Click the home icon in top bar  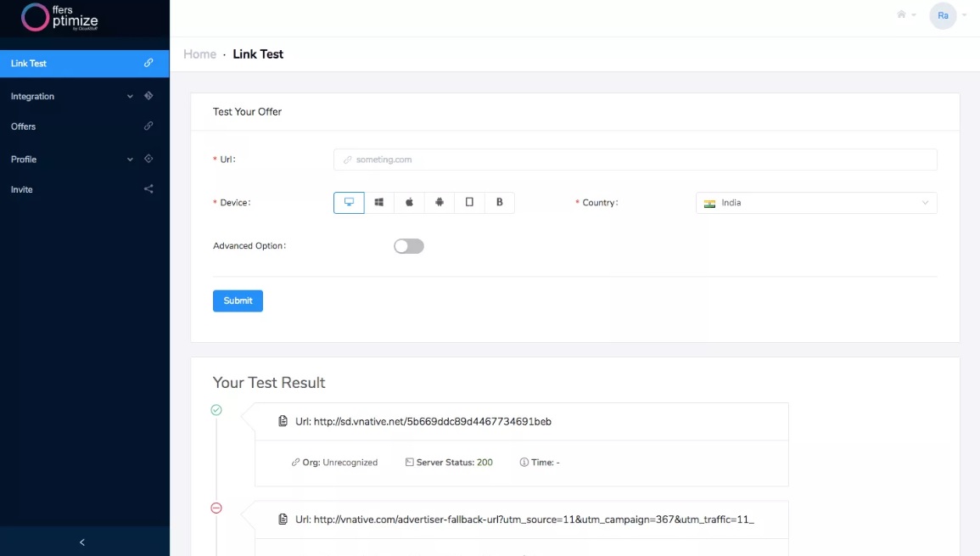tap(902, 14)
